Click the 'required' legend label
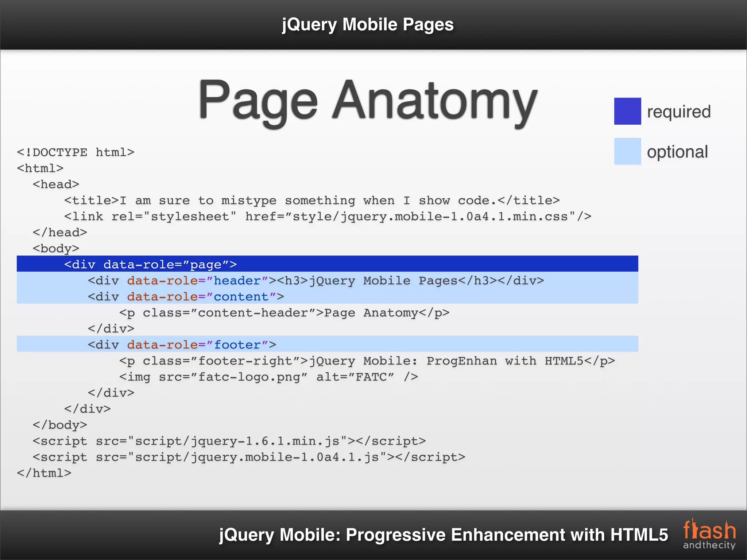The image size is (747, 560). [x=679, y=112]
